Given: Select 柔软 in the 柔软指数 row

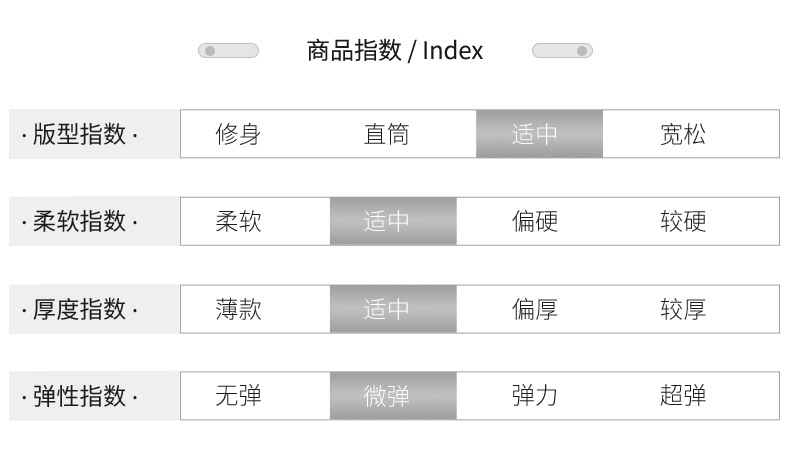Looking at the screenshot, I should 238,221.
